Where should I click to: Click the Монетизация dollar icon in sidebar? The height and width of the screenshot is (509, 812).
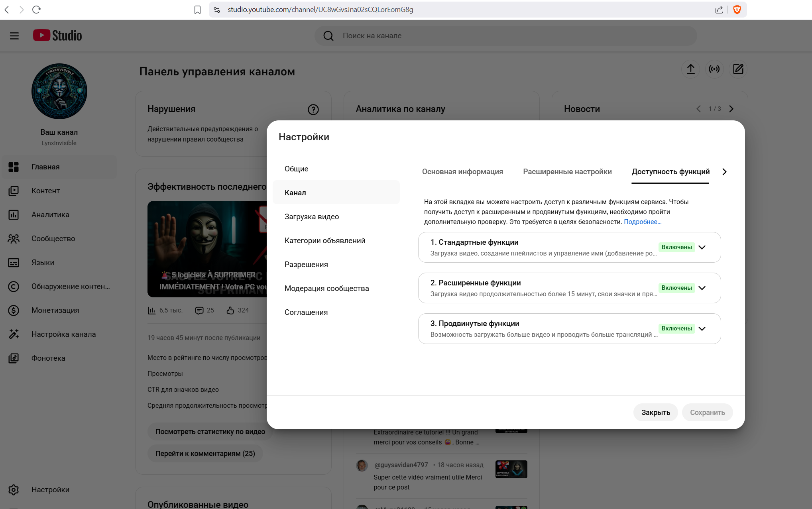pos(14,310)
